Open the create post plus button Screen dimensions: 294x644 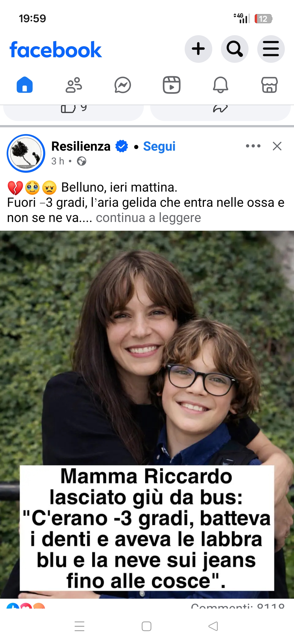pos(198,49)
